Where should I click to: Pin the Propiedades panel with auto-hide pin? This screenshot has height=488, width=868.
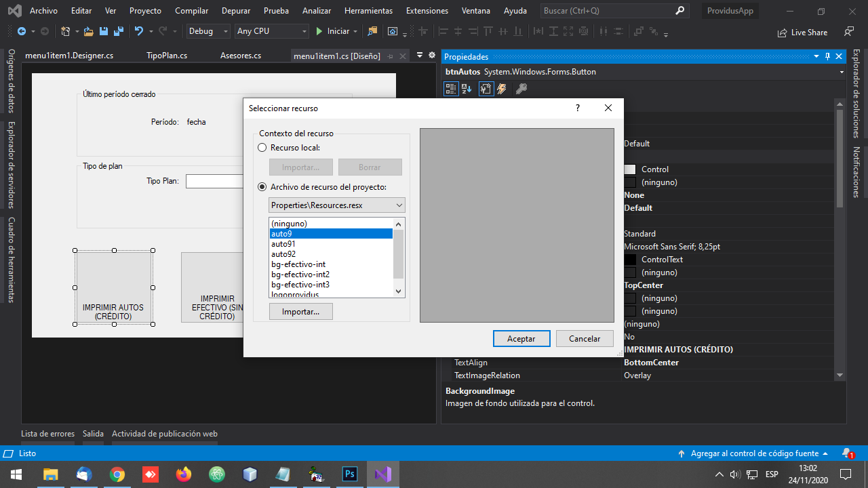tap(828, 57)
